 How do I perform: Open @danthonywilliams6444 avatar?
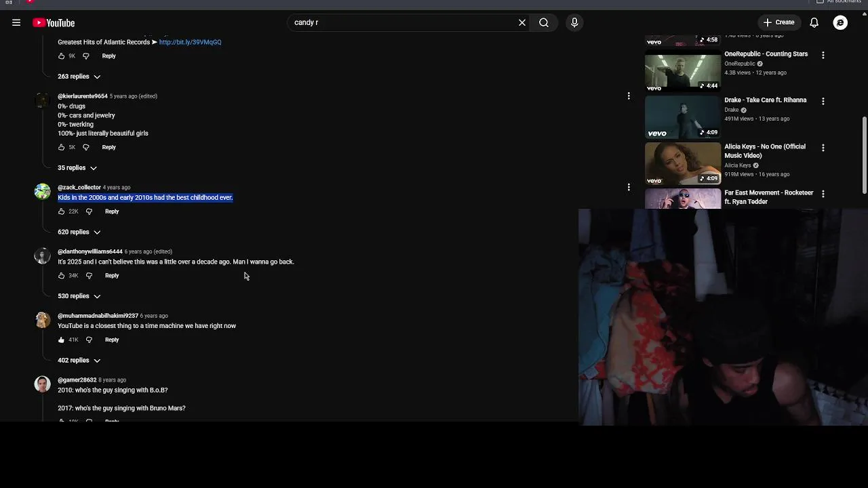tap(43, 256)
